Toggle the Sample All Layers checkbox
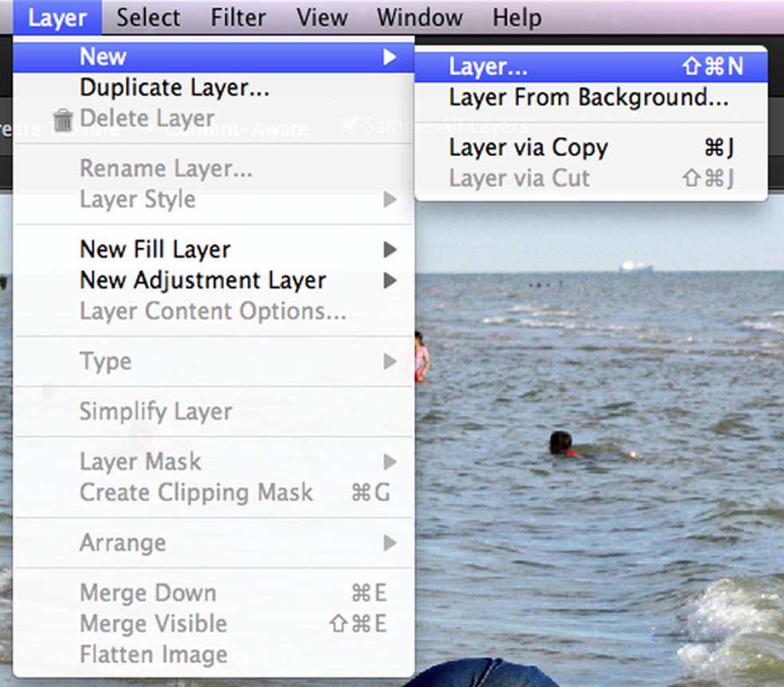784x687 pixels. (348, 124)
